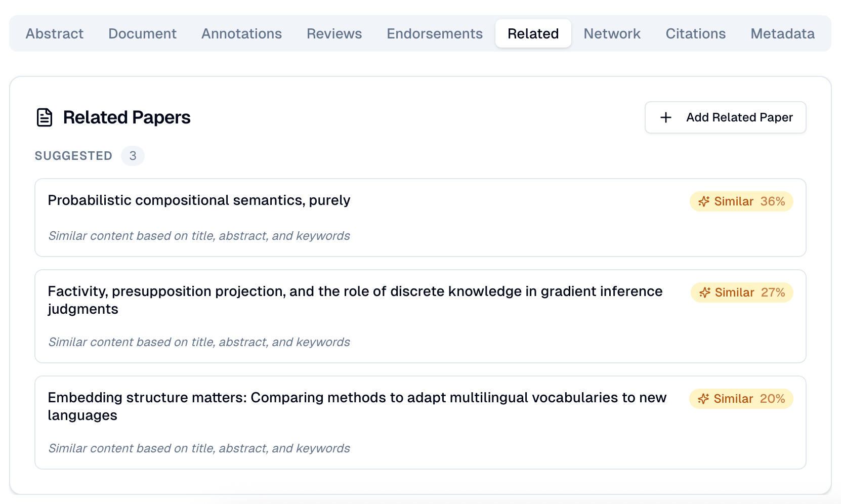Click the Suggested count badge showing 3
The height and width of the screenshot is (504, 841).
click(x=133, y=156)
